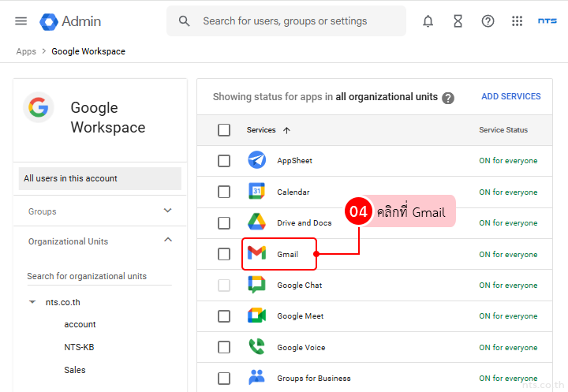Click Google Meet's ON for everyone status
The image size is (568, 392).
tap(508, 316)
